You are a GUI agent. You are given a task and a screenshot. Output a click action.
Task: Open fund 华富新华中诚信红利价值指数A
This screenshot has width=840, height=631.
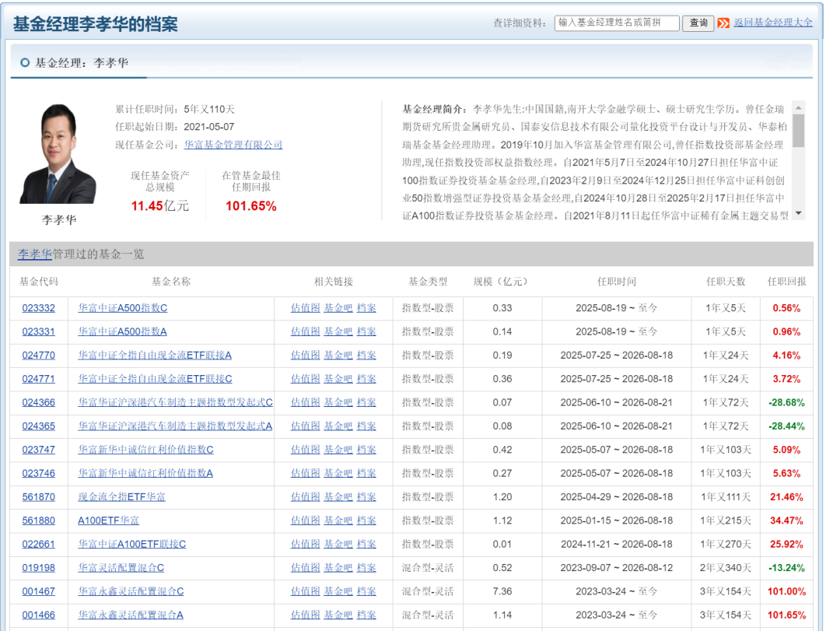(x=145, y=473)
